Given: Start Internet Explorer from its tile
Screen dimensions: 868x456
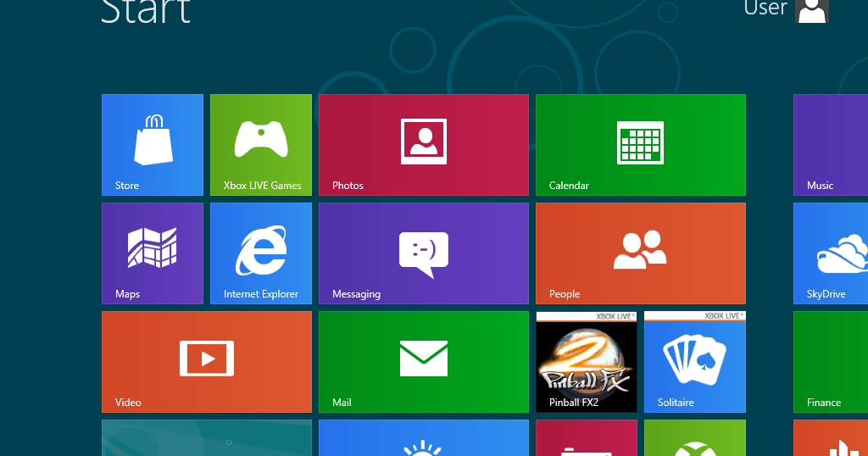Looking at the screenshot, I should [x=261, y=253].
